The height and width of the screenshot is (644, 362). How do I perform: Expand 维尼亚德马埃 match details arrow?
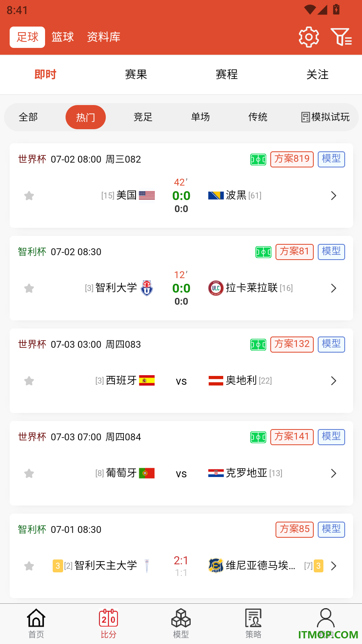coord(333,566)
